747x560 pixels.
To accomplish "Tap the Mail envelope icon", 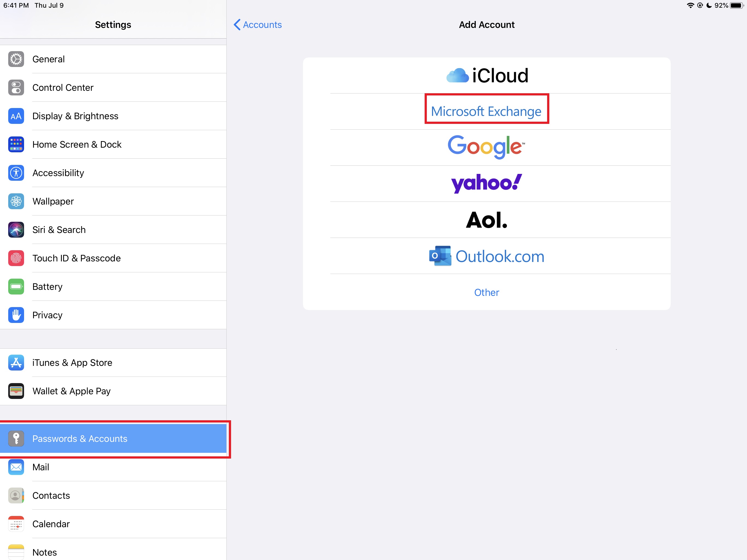I will [16, 467].
